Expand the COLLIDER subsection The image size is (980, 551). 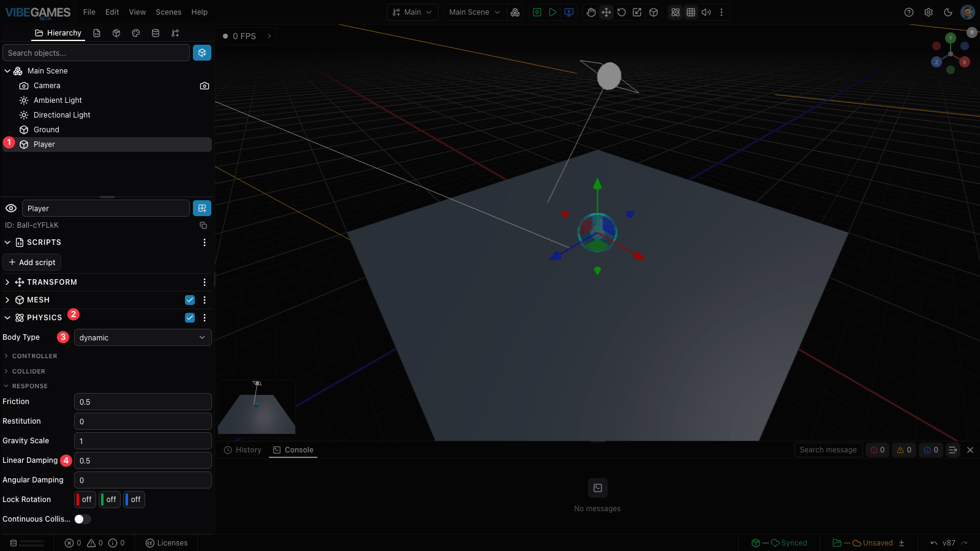coord(6,371)
